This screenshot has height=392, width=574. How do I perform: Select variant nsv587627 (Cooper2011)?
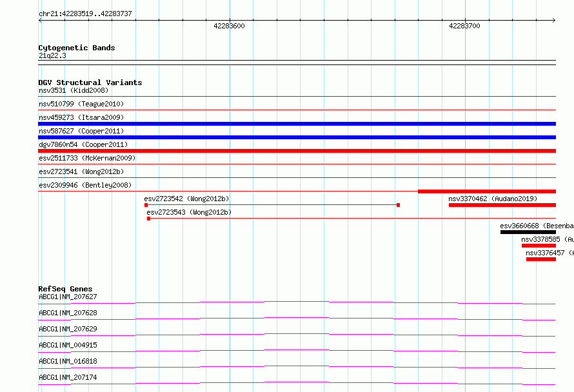(81, 131)
